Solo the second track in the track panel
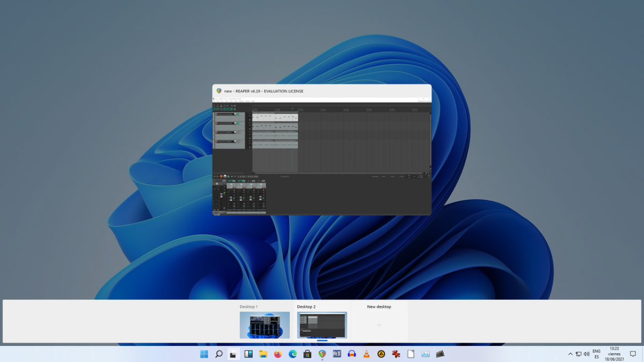 tap(240, 123)
